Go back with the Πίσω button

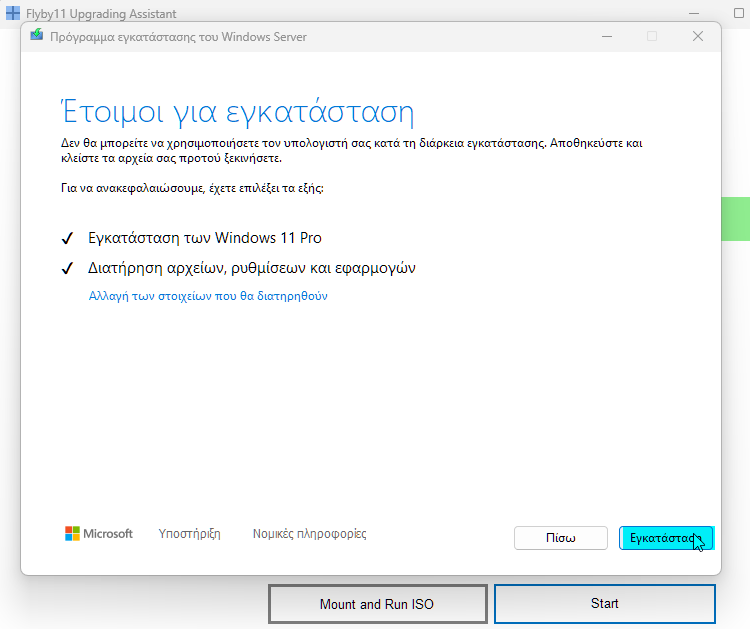tap(561, 538)
